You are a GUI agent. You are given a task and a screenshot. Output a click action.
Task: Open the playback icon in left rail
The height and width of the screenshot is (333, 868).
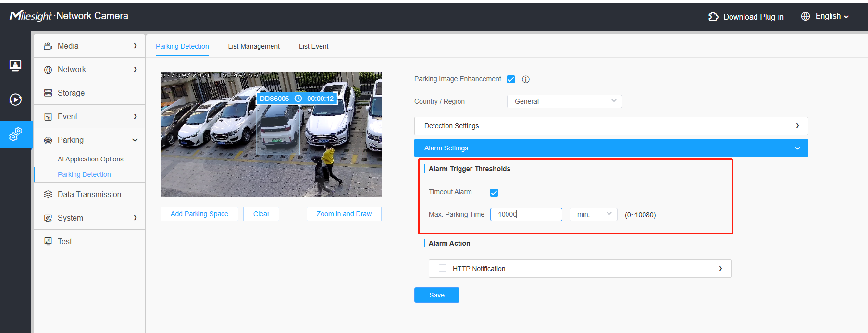pos(15,99)
